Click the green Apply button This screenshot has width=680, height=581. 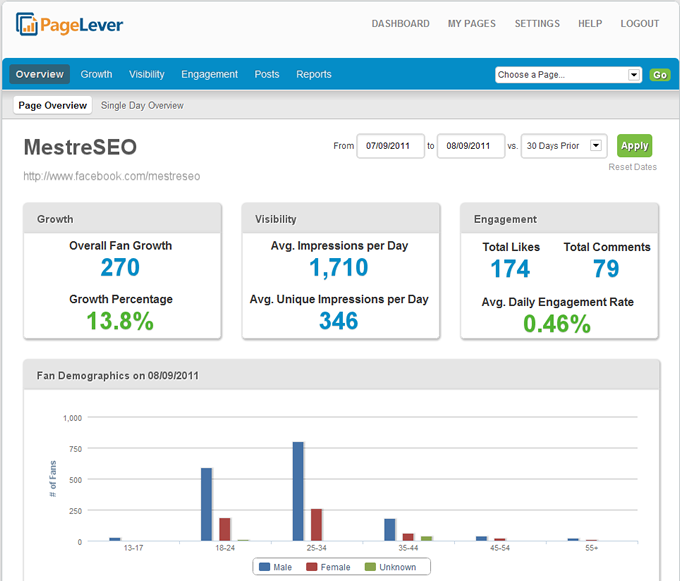[634, 146]
